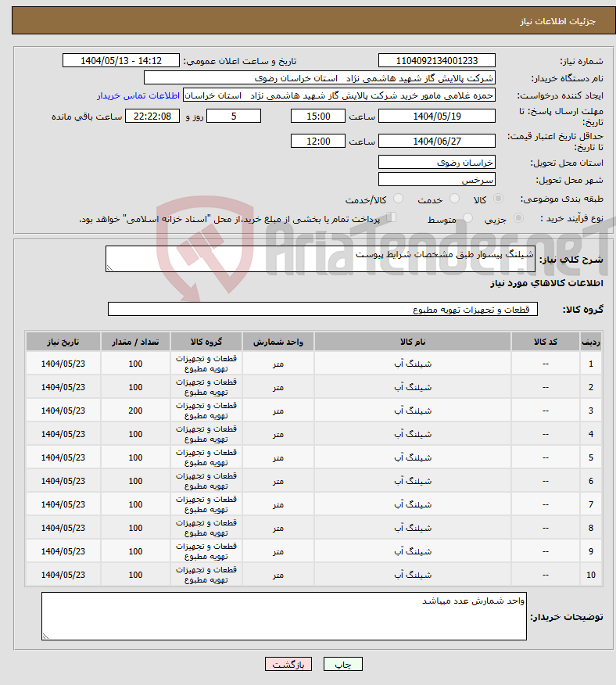Click the goods group field قطعات و تجهیزات تهویه مطبوع
This screenshot has width=616, height=685.
(x=323, y=310)
